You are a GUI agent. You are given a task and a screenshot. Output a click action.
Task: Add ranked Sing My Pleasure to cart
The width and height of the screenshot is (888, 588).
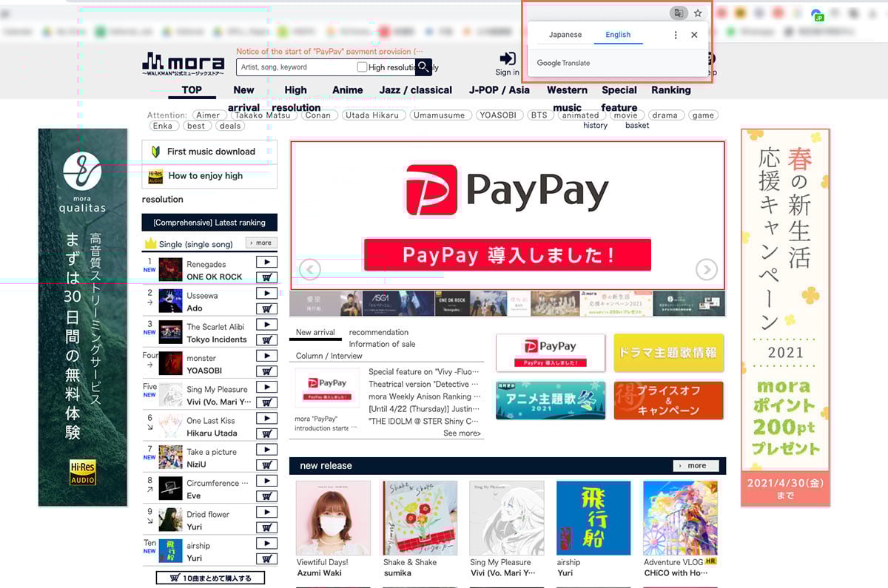pyautogui.click(x=266, y=402)
